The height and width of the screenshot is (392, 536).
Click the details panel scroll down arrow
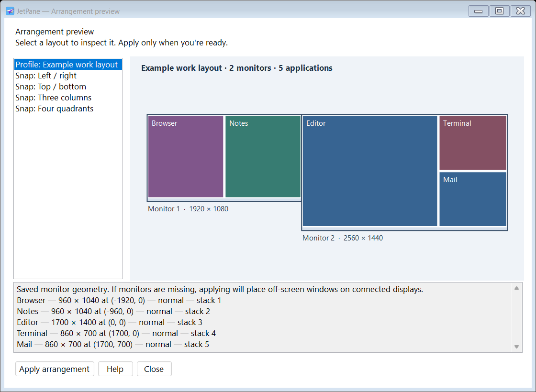[x=516, y=347]
